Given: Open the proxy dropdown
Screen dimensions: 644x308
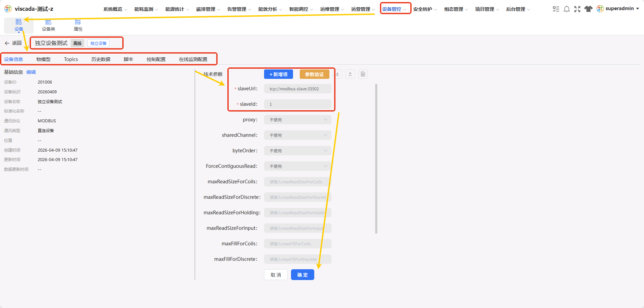Looking at the screenshot, I should 297,120.
